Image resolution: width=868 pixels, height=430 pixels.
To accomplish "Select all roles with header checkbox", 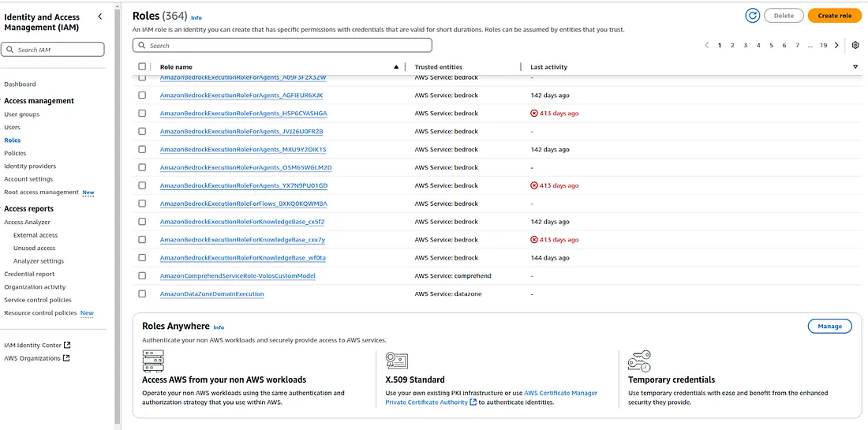I will pos(142,66).
